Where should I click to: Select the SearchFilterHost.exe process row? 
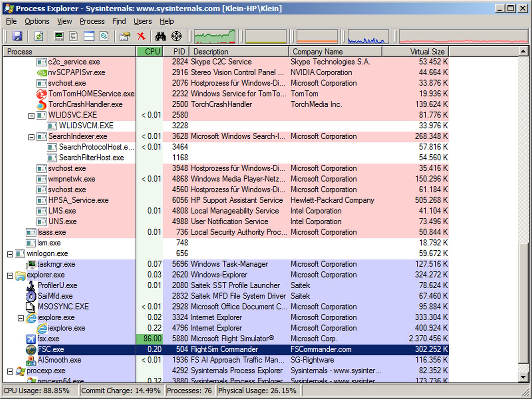[226, 158]
